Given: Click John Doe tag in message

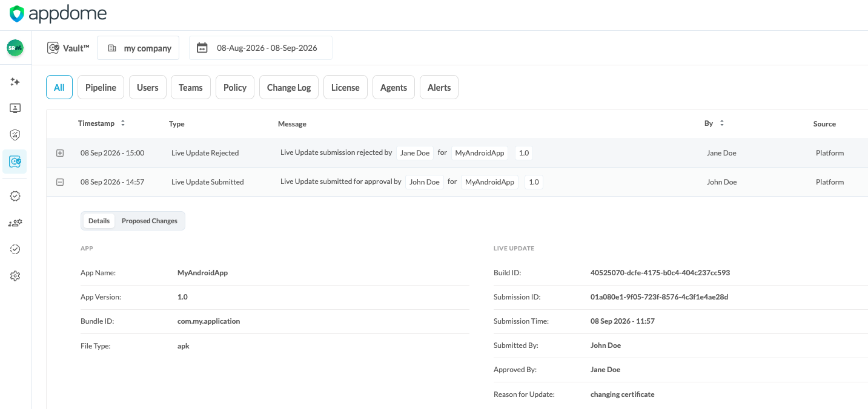Looking at the screenshot, I should tap(425, 182).
